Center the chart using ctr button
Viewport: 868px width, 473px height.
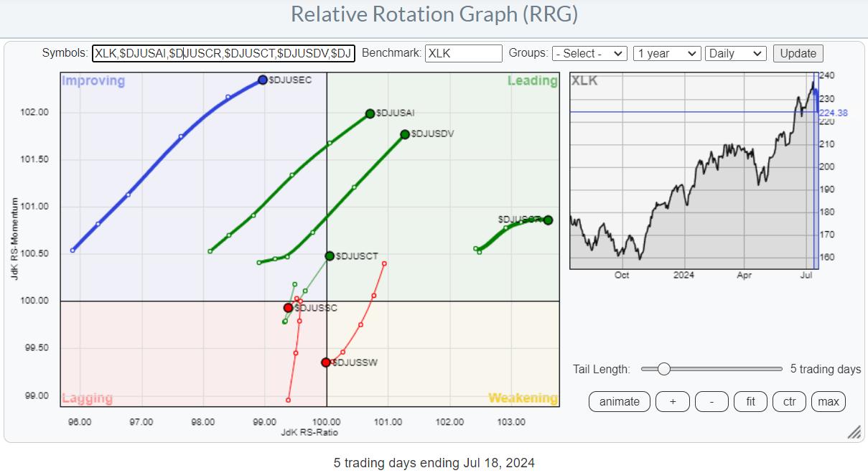789,401
